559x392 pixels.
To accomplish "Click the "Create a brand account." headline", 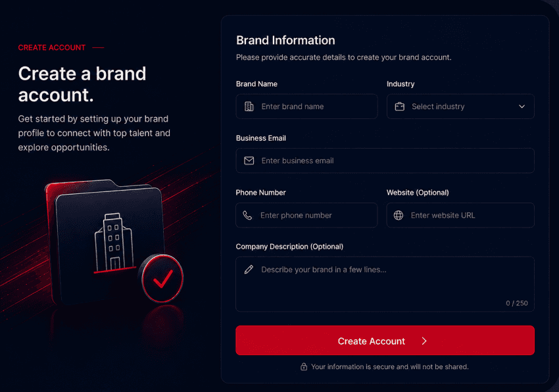I will click(82, 84).
